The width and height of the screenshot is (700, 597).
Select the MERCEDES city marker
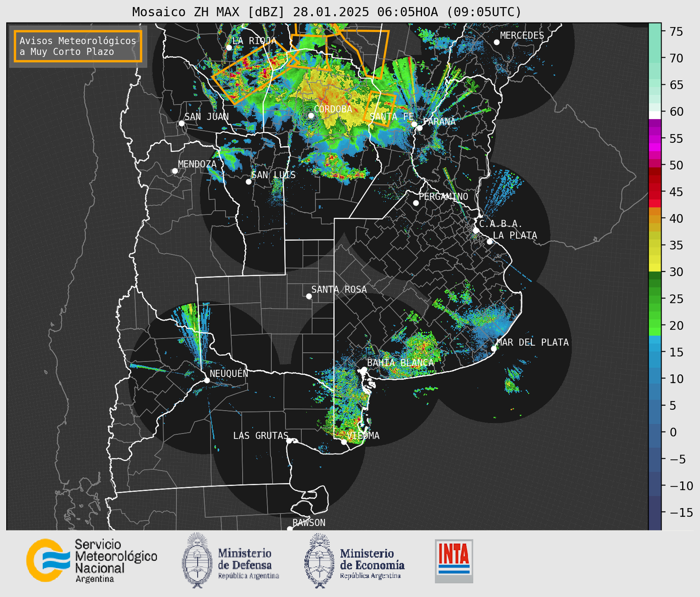[x=497, y=42]
